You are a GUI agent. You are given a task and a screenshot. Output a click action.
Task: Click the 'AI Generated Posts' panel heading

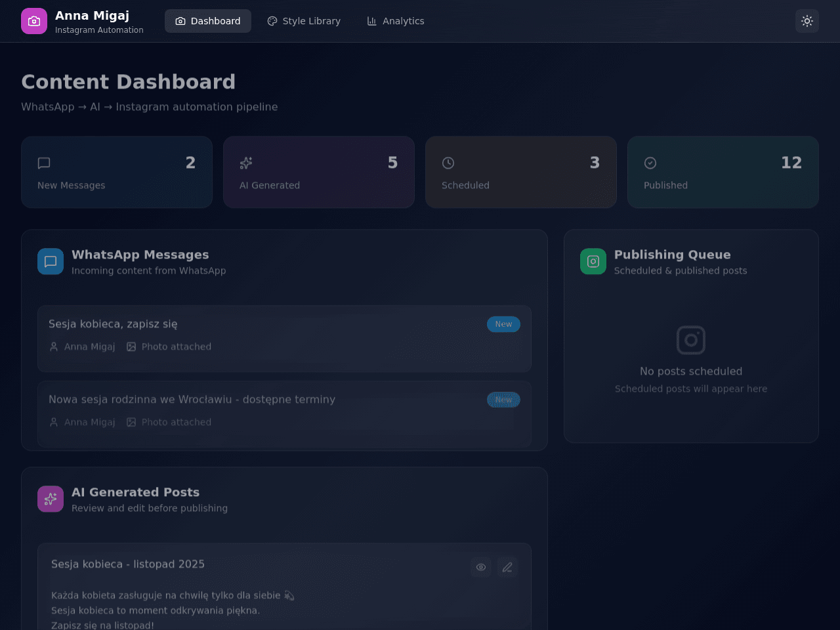point(135,492)
